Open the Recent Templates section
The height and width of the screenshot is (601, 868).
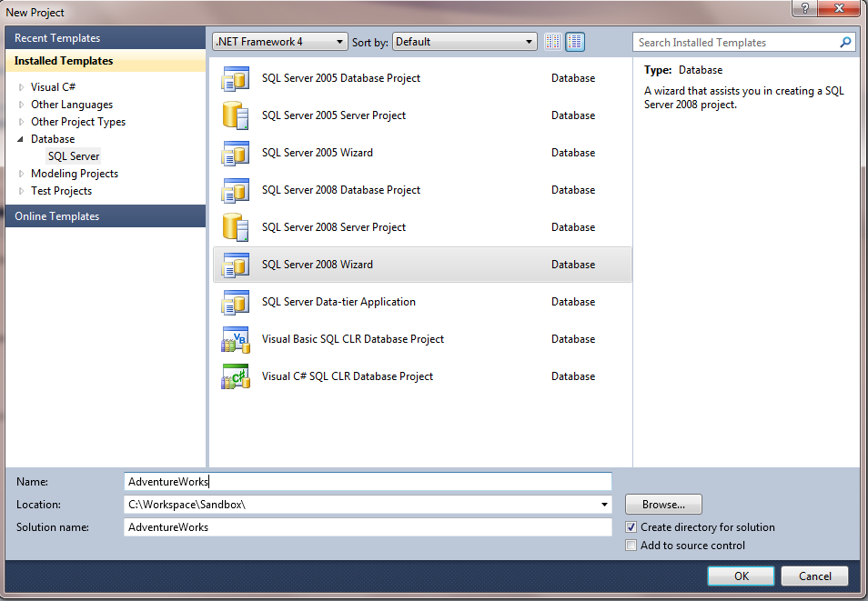click(x=106, y=37)
